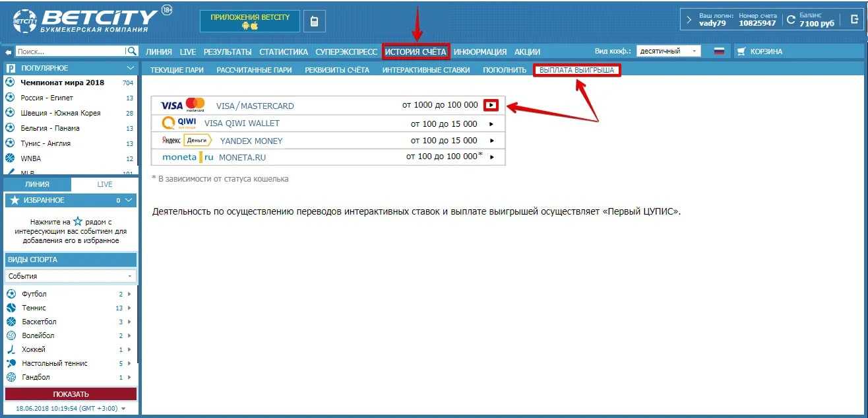Switch to the РАССЧИТАННЫЕ ПАРИ tab
Image resolution: width=868 pixels, height=418 pixels.
(x=254, y=69)
